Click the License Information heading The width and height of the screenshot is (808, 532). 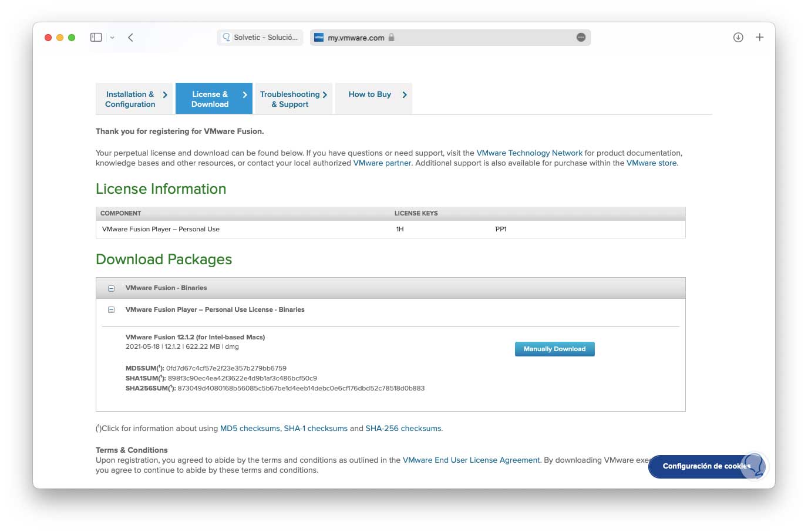click(161, 188)
